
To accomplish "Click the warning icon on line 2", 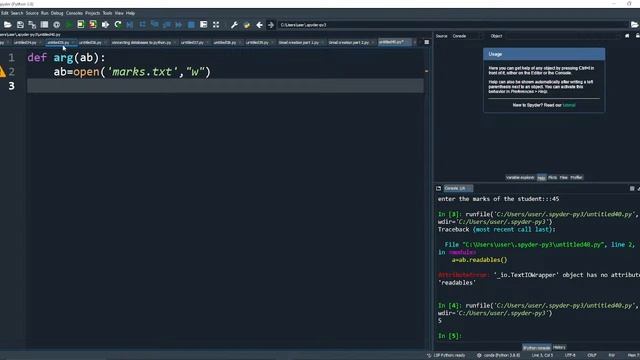I will pyautogui.click(x=2, y=72).
